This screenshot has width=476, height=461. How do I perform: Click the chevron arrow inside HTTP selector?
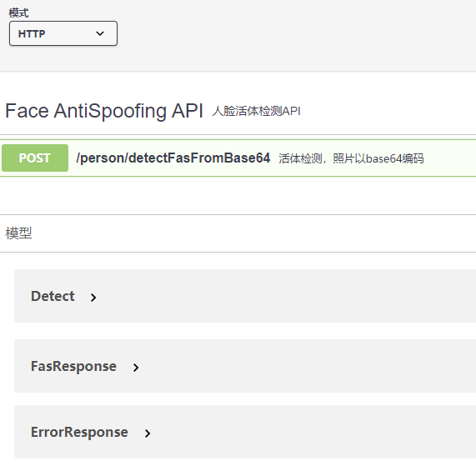pyautogui.click(x=100, y=33)
